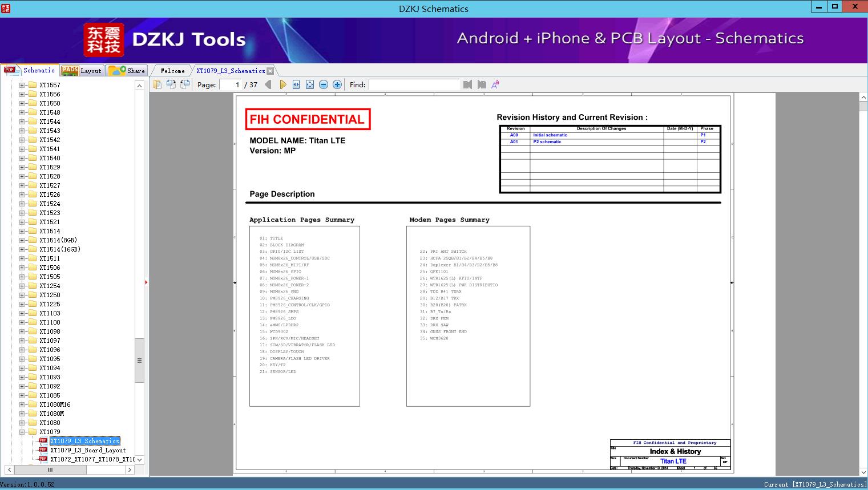The image size is (868, 490).
Task: Click the tree scroll-down arrow
Action: tap(139, 460)
